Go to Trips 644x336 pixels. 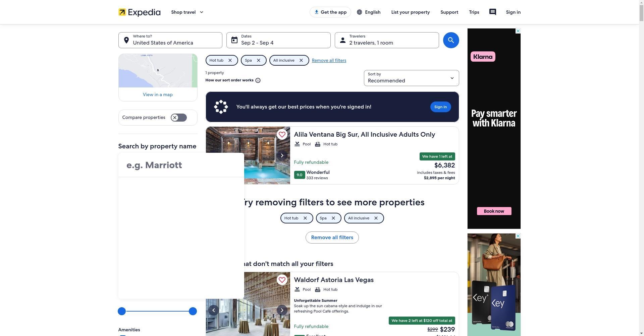click(x=474, y=12)
